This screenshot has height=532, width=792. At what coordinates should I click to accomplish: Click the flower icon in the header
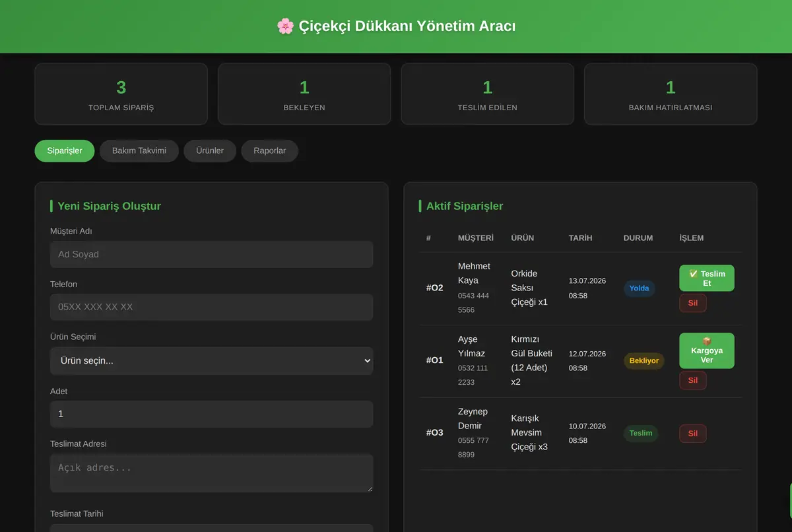(x=285, y=26)
